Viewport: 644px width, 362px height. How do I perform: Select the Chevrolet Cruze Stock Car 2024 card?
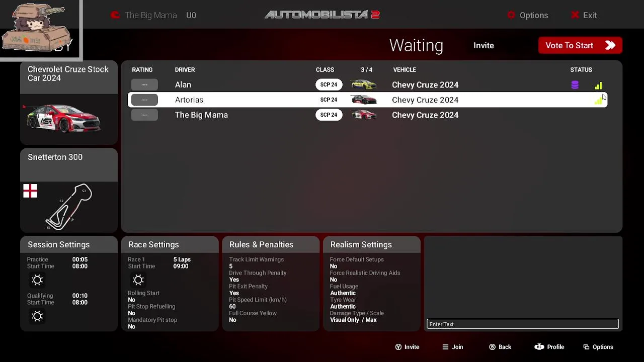tap(69, 103)
